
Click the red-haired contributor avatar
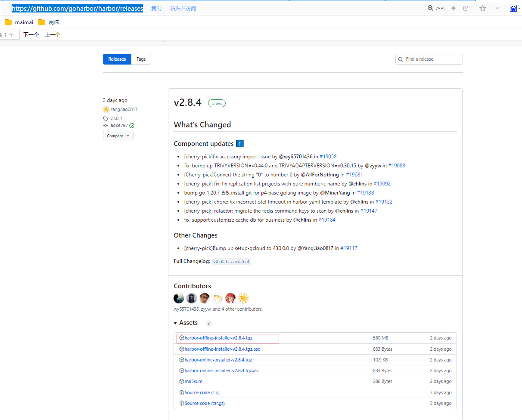point(230,298)
